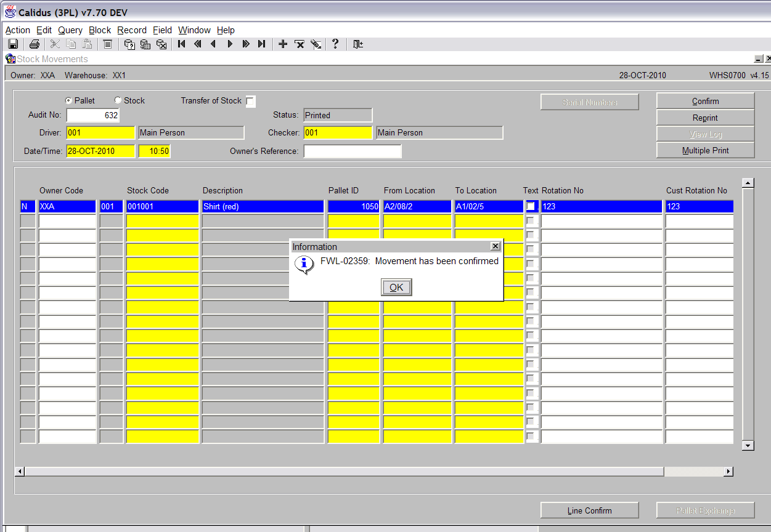
Task: Click OK in the Information dialog
Action: [396, 288]
